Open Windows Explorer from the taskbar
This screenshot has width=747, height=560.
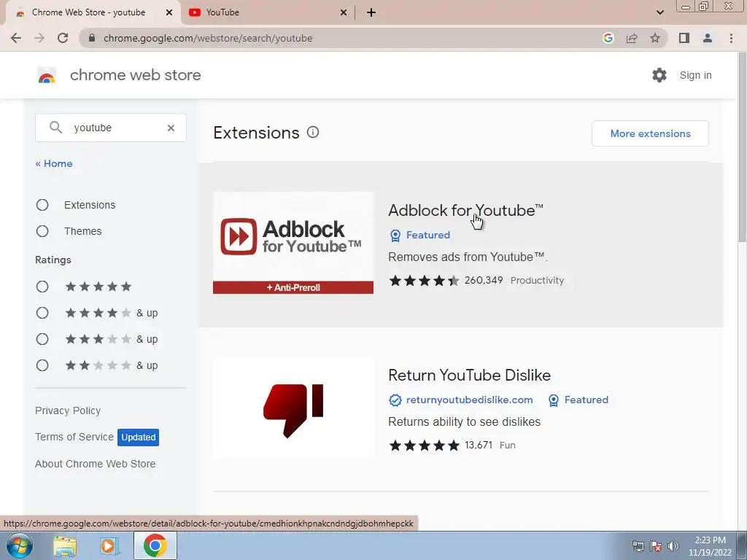pos(65,545)
